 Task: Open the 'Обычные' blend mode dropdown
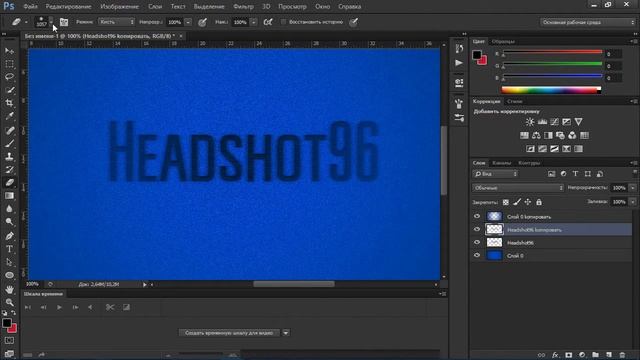518,188
